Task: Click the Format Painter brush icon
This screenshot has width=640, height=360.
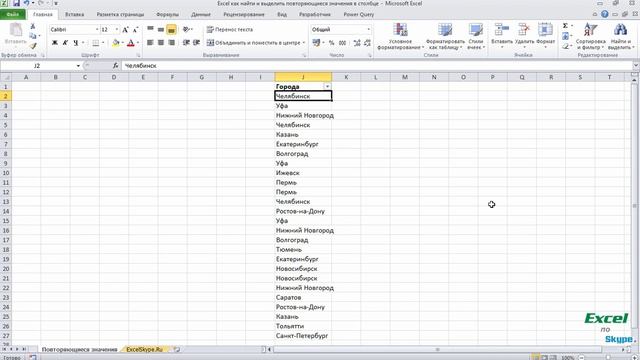Action: point(33,46)
